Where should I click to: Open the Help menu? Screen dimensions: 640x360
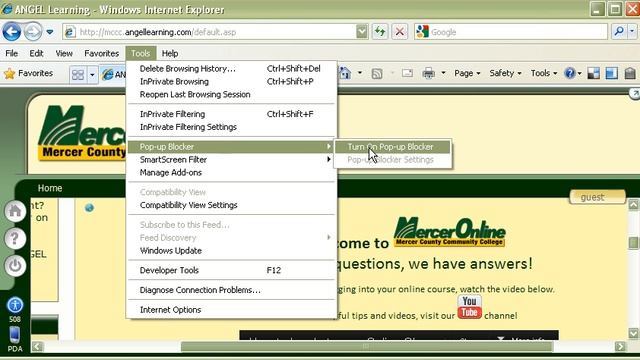coord(170,53)
